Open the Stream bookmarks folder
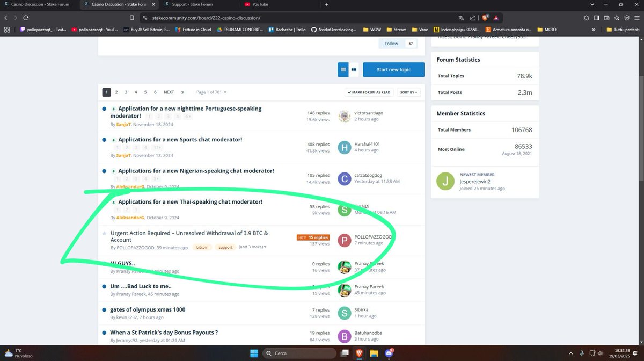 [x=396, y=30]
